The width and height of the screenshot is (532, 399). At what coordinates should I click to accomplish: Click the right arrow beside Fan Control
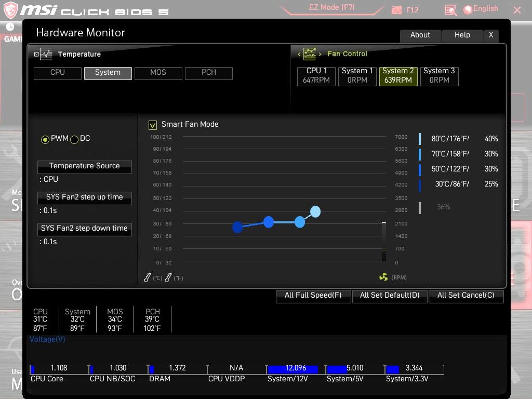(x=320, y=54)
